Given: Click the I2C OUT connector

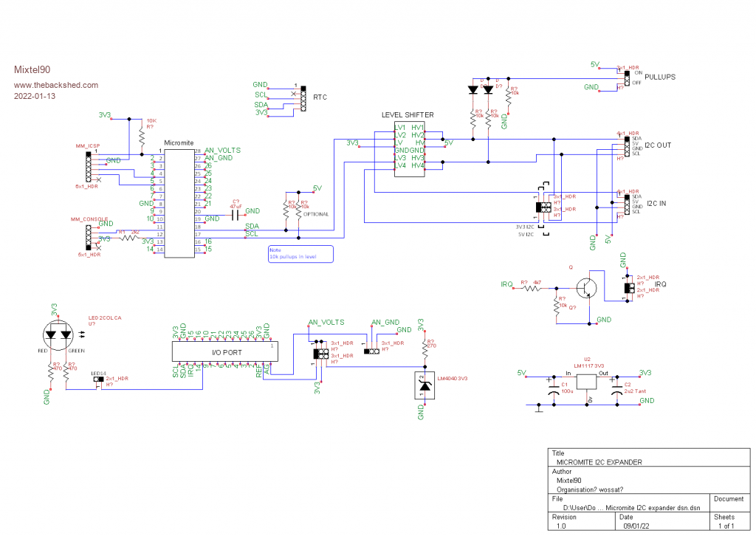Looking at the screenshot, I should 627,145.
